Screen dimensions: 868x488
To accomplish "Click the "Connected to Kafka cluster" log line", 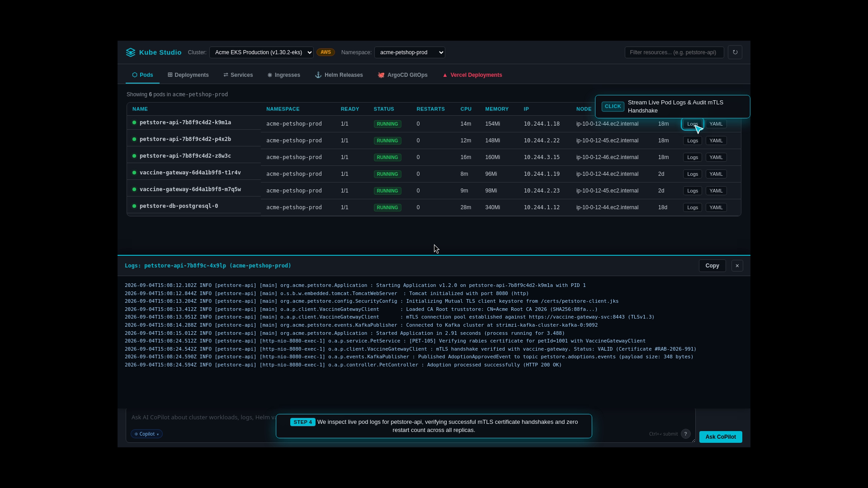I will [361, 325].
